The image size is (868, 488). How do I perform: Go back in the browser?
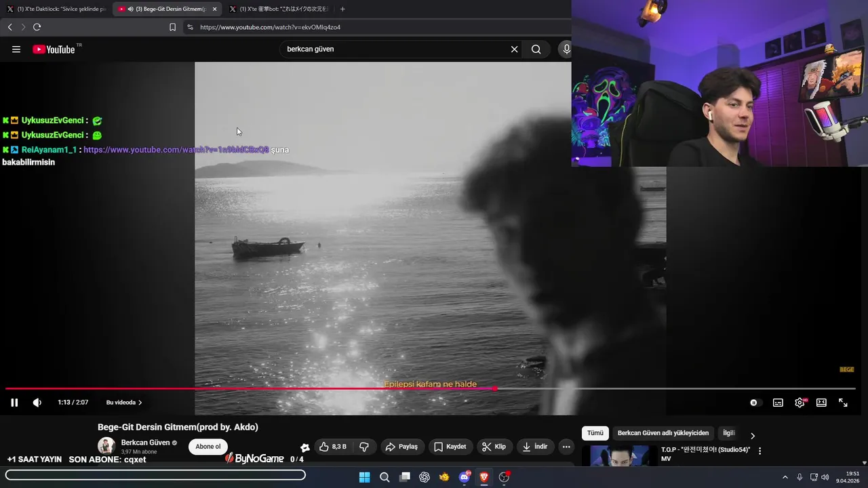coord(9,27)
